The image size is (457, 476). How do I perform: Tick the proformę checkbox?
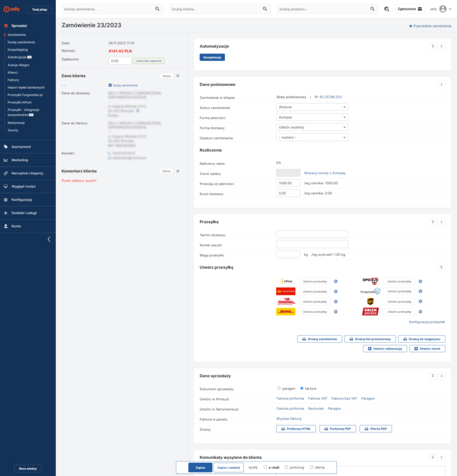coord(286,467)
